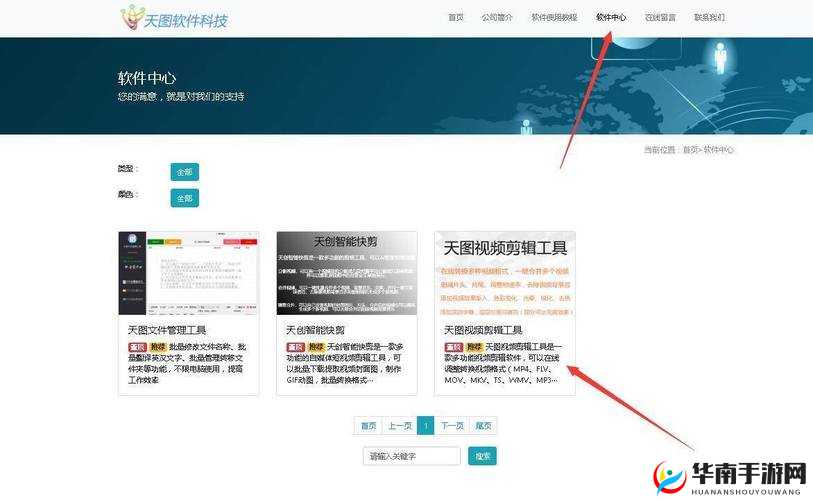Open 天图视频剪辑工具 thumbnail image

[x=505, y=273]
